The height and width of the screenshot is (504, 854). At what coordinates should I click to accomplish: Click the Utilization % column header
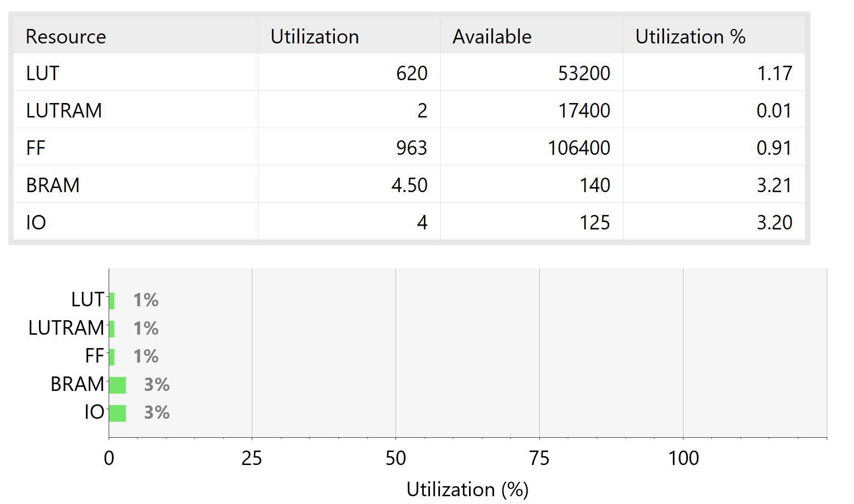click(714, 36)
